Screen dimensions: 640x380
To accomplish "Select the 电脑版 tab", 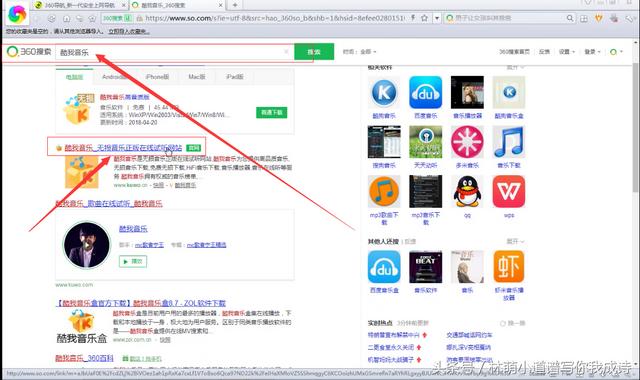I will coord(74,77).
